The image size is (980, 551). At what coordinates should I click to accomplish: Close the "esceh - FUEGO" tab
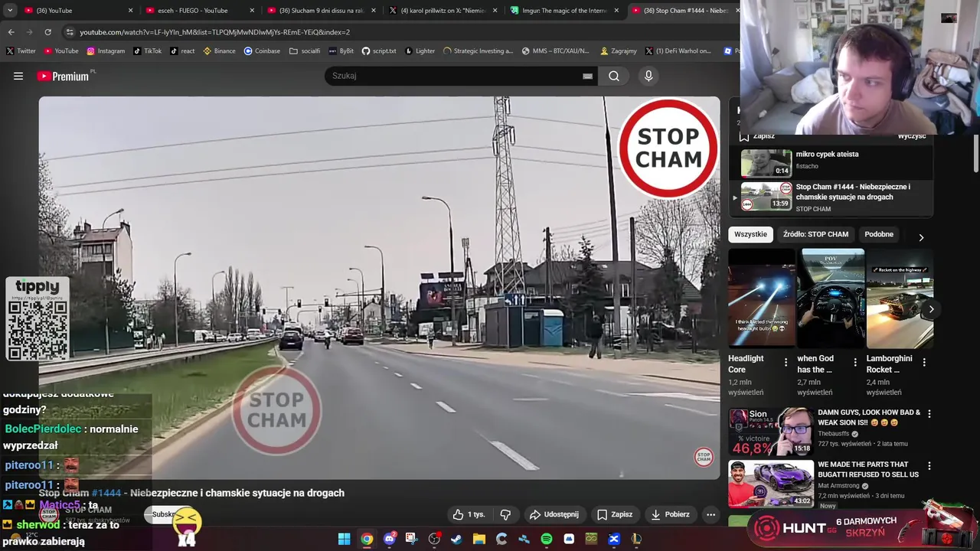click(252, 11)
